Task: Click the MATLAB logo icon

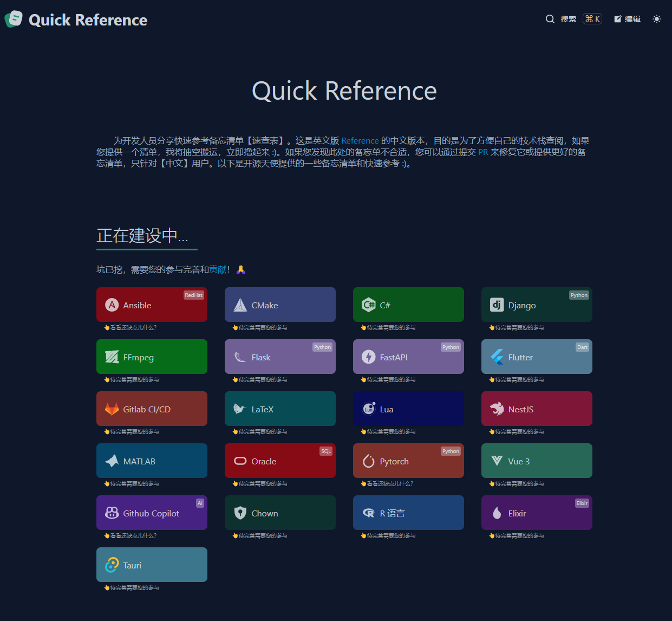Action: [x=112, y=461]
